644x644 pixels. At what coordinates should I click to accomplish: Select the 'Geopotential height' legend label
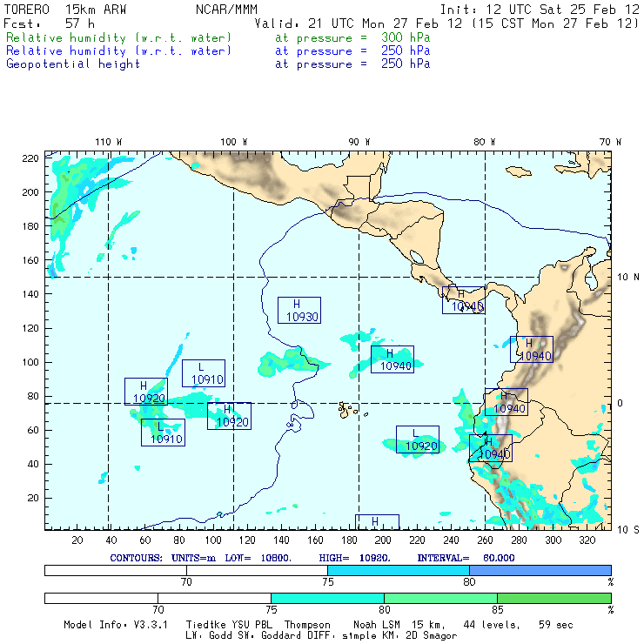[73, 64]
